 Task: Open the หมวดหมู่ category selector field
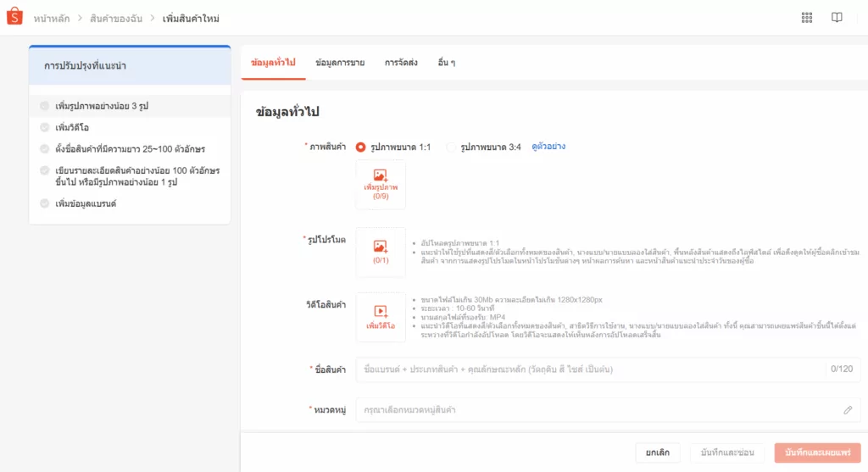pos(593,410)
